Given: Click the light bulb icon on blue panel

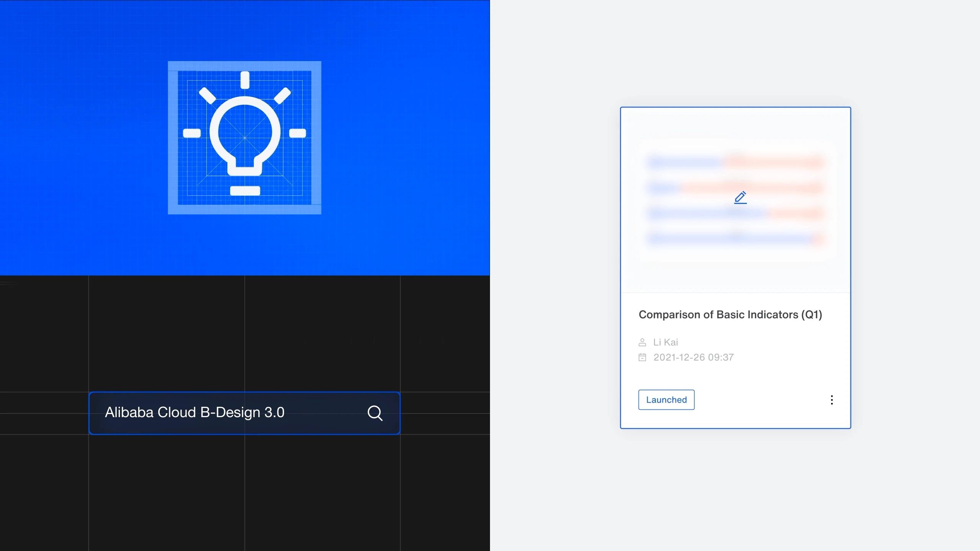Looking at the screenshot, I should (245, 134).
